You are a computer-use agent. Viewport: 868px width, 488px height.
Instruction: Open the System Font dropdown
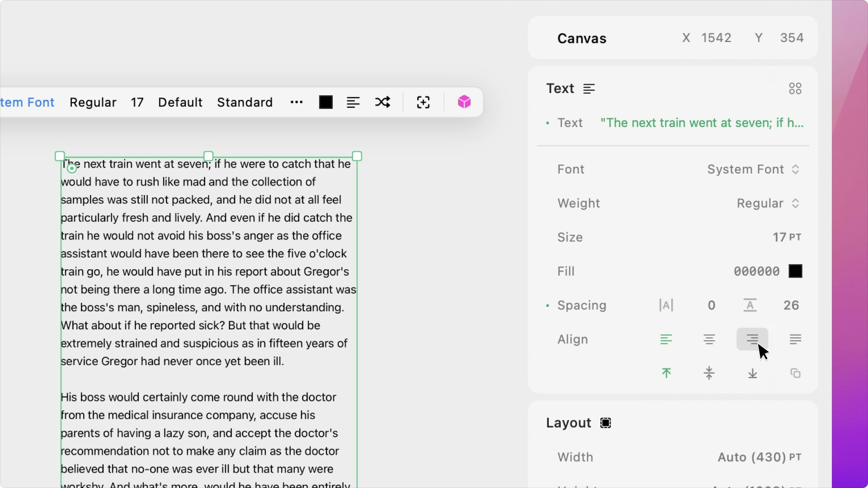point(753,169)
